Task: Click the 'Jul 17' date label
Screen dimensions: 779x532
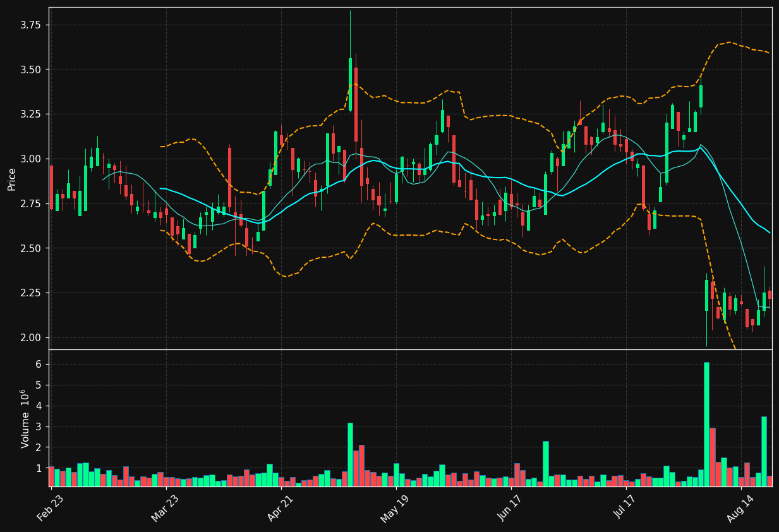Action: pyautogui.click(x=625, y=509)
